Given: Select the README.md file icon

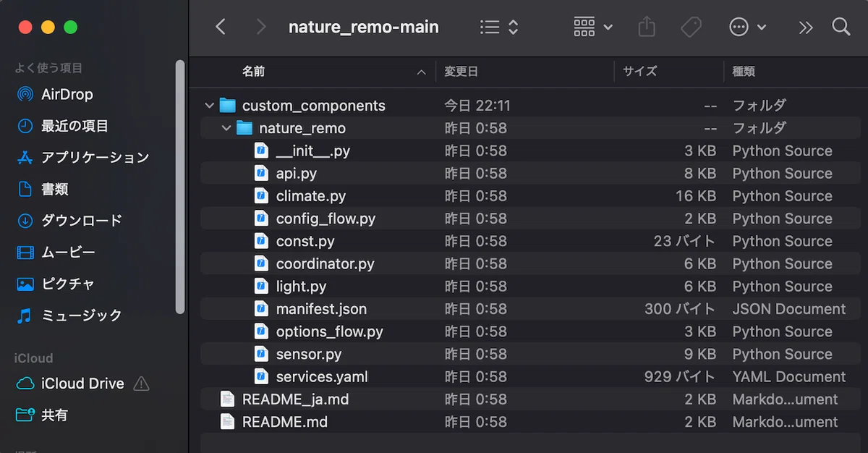Looking at the screenshot, I should click(x=228, y=421).
